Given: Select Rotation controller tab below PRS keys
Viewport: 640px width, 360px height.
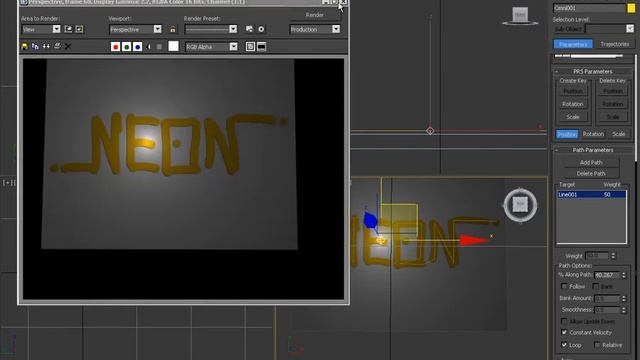Looking at the screenshot, I should pos(593,134).
